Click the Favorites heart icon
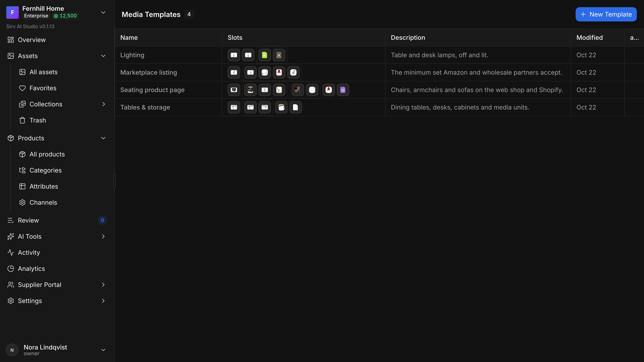 tap(22, 88)
